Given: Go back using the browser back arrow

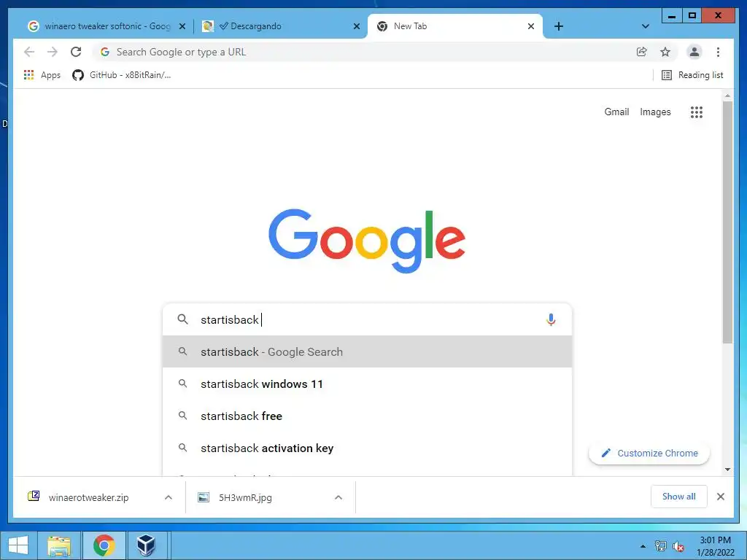Looking at the screenshot, I should coord(29,52).
